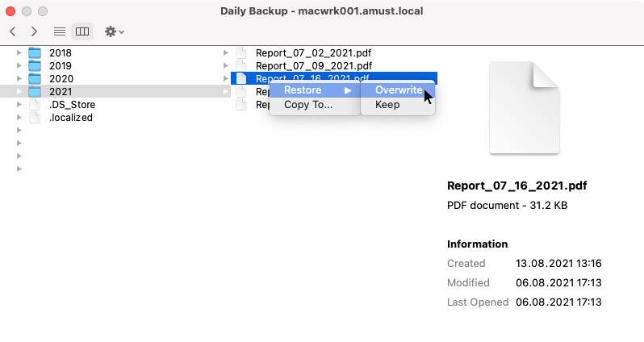
Task: Choose Keep in the Restore submenu
Action: [387, 105]
